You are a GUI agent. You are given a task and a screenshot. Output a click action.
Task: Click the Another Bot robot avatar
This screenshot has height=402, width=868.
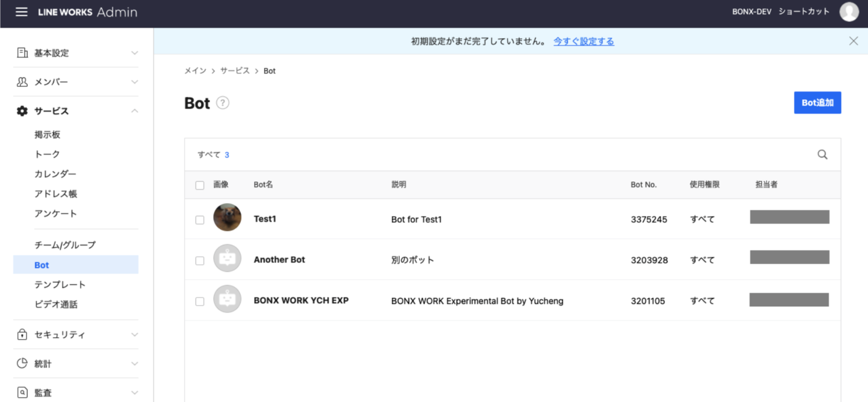[x=227, y=258]
